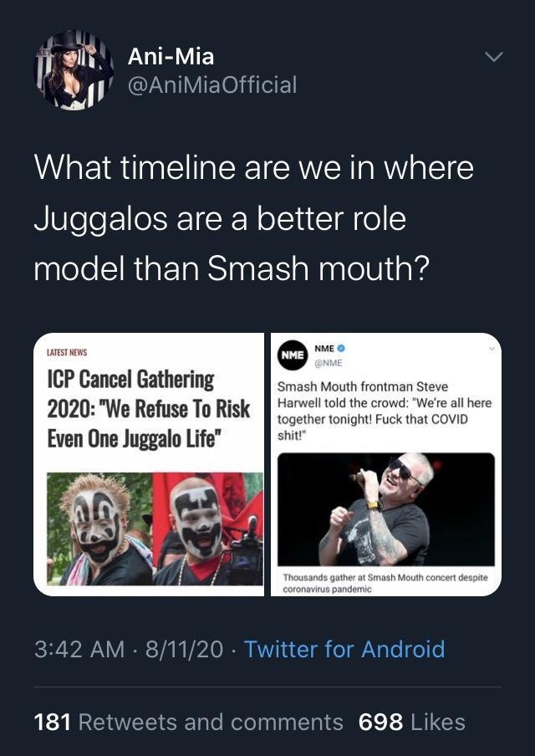Click the Steve Harwell concert photo
Screen dimensions: 535x756
tap(388, 512)
